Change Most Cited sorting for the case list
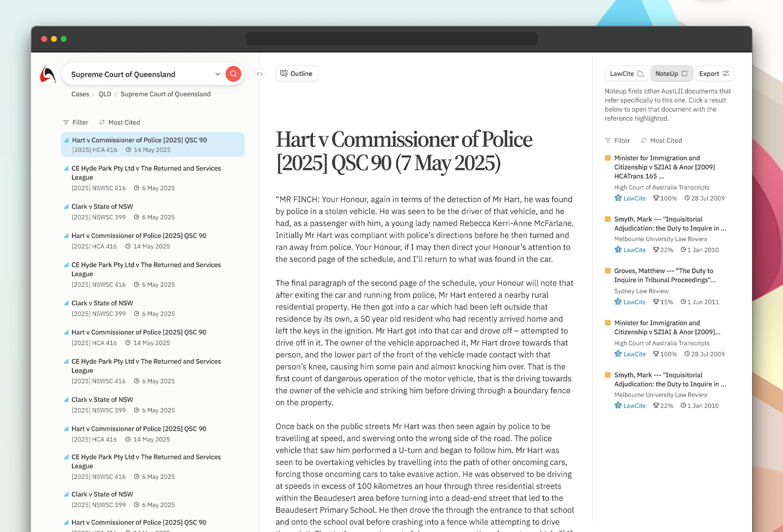This screenshot has width=783, height=532. pos(119,122)
